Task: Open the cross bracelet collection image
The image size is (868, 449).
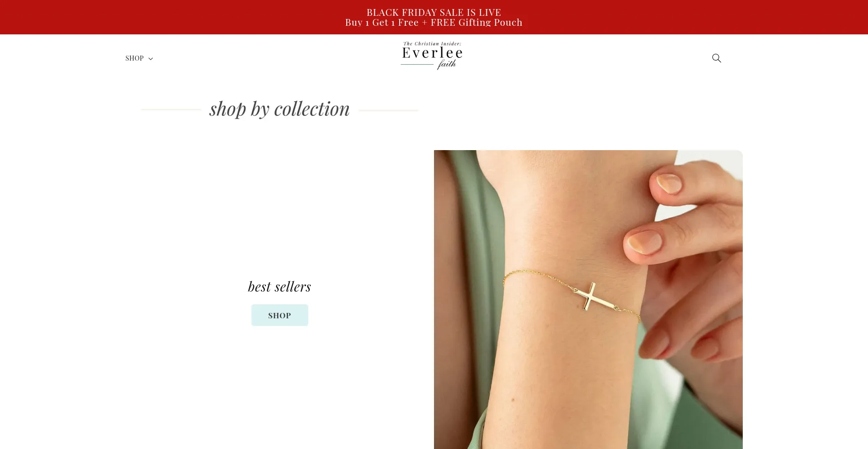Action: pyautogui.click(x=588, y=299)
